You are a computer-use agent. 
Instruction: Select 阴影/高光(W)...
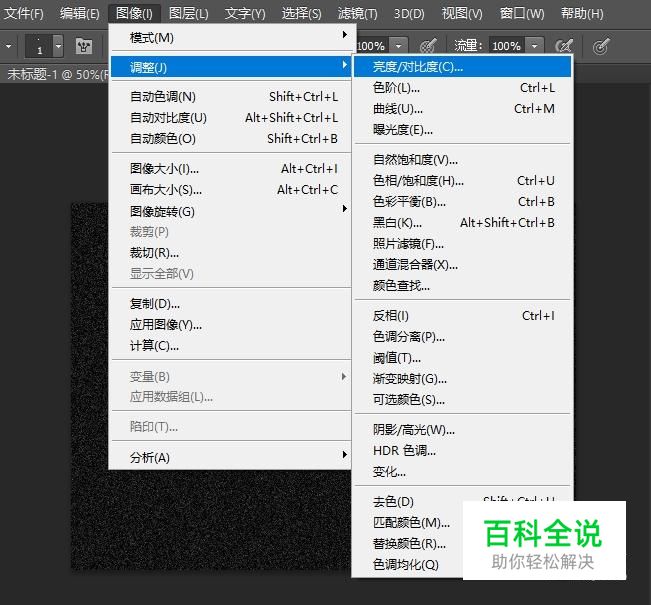coord(463,430)
